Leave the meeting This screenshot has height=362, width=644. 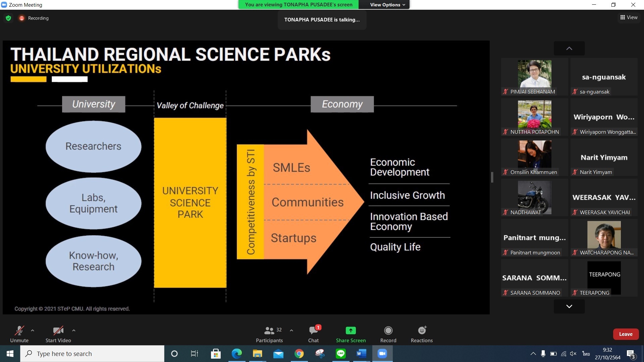click(626, 334)
